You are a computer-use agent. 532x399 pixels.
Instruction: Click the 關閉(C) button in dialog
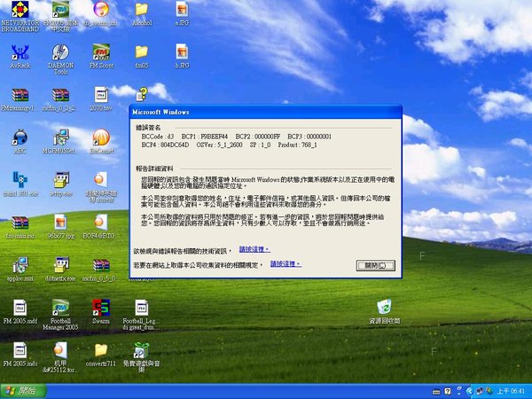[x=375, y=265]
